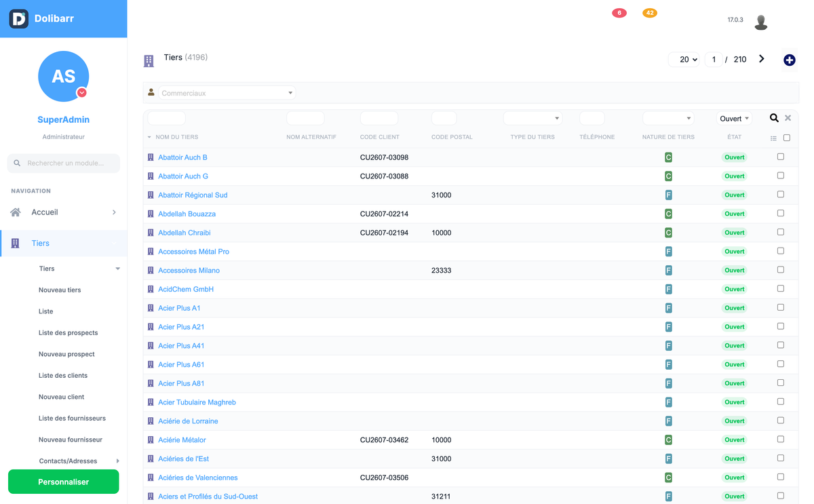Open Liste des prospects

tap(68, 333)
